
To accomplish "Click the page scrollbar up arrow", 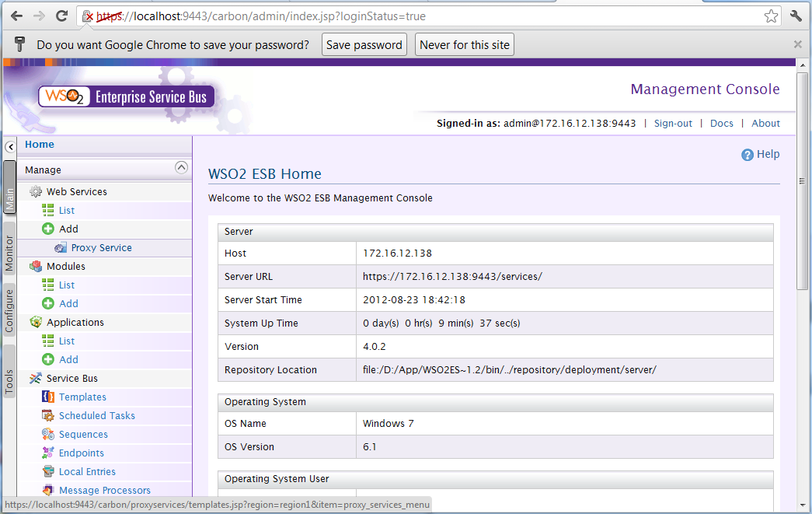I will tap(802, 65).
